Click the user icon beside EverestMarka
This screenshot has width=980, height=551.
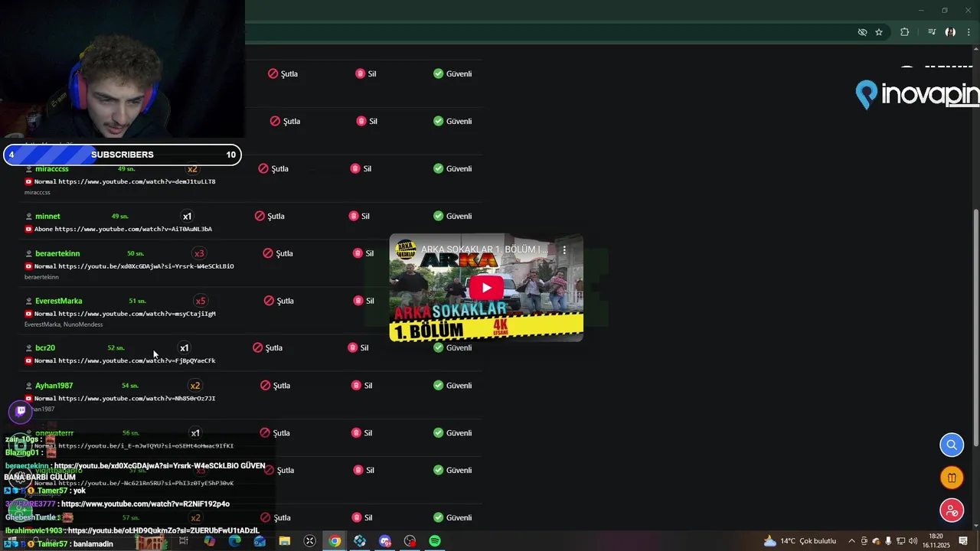pos(29,301)
